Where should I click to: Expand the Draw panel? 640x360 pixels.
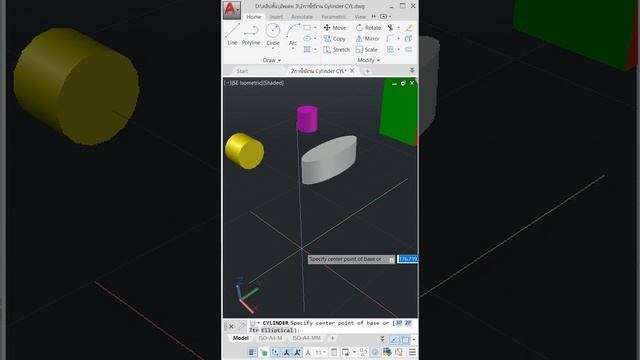pyautogui.click(x=272, y=60)
